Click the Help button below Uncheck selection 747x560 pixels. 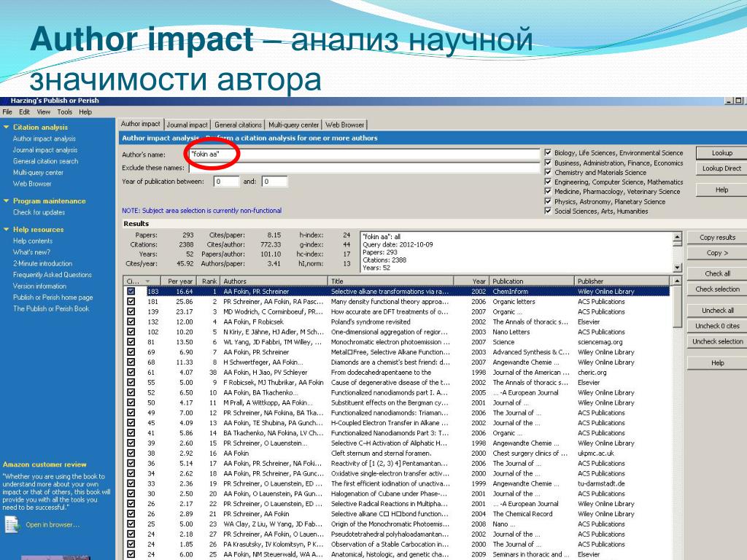coord(717,363)
